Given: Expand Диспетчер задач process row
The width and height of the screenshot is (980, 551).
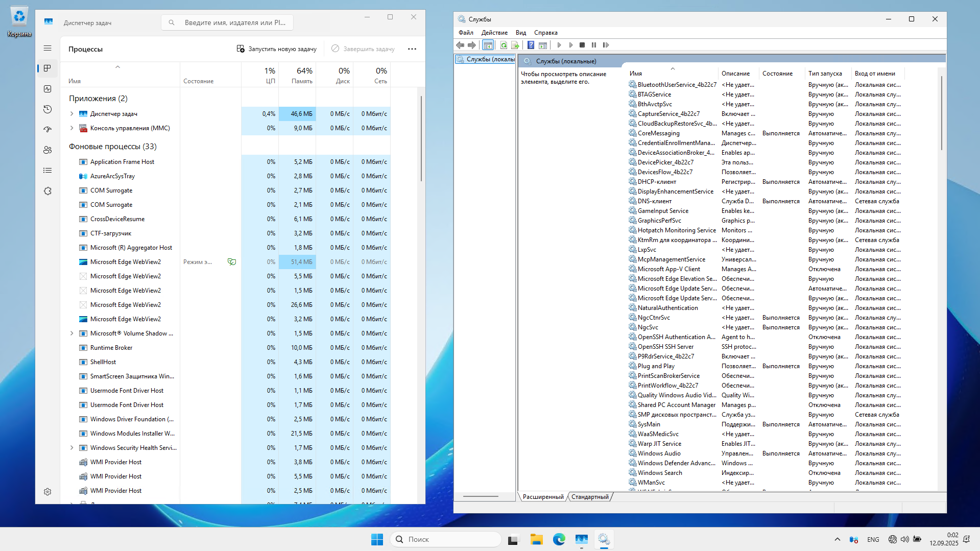Looking at the screenshot, I should click(71, 114).
